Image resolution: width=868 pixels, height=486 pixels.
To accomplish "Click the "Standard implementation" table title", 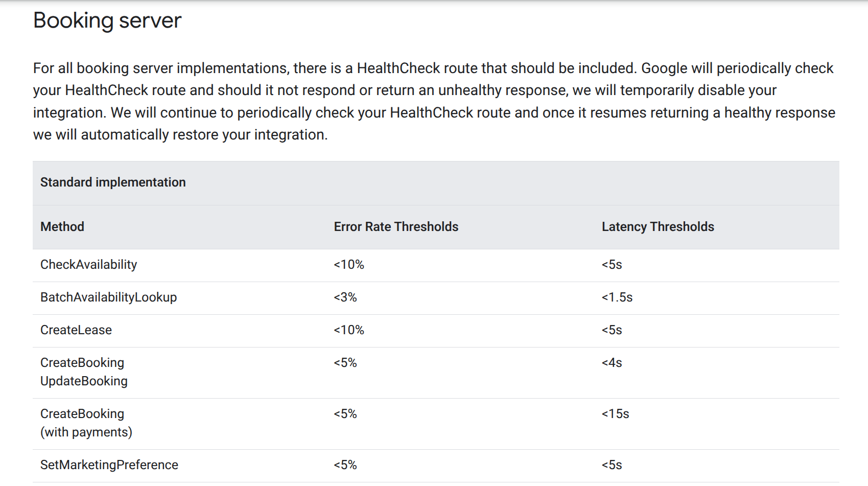I will click(x=113, y=182).
